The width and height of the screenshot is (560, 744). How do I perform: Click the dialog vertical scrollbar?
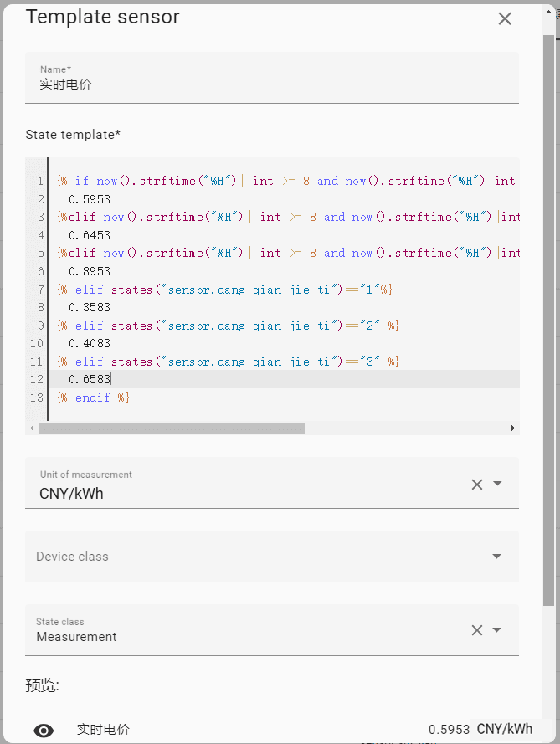(548, 318)
